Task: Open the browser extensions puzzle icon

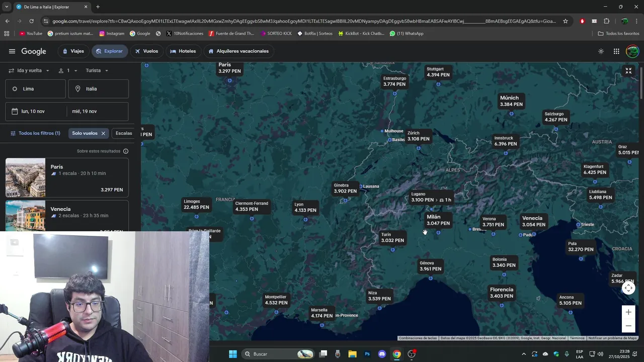Action: point(606,21)
